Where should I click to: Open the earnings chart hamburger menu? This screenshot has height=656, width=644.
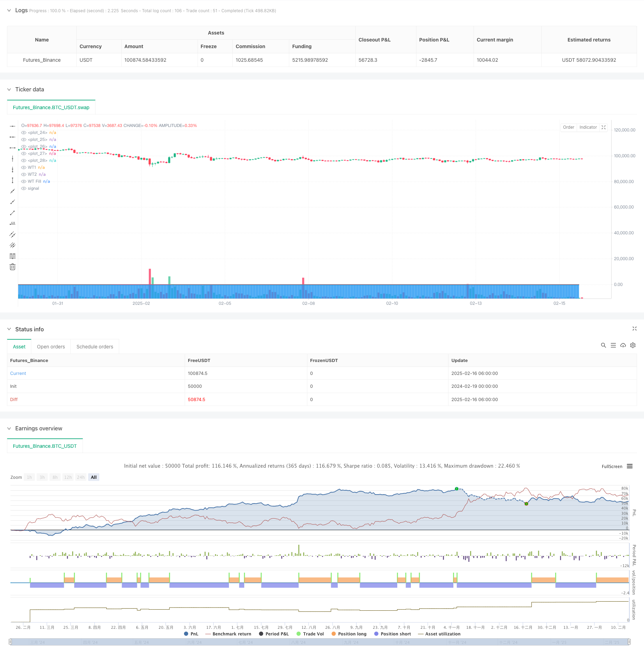630,466
